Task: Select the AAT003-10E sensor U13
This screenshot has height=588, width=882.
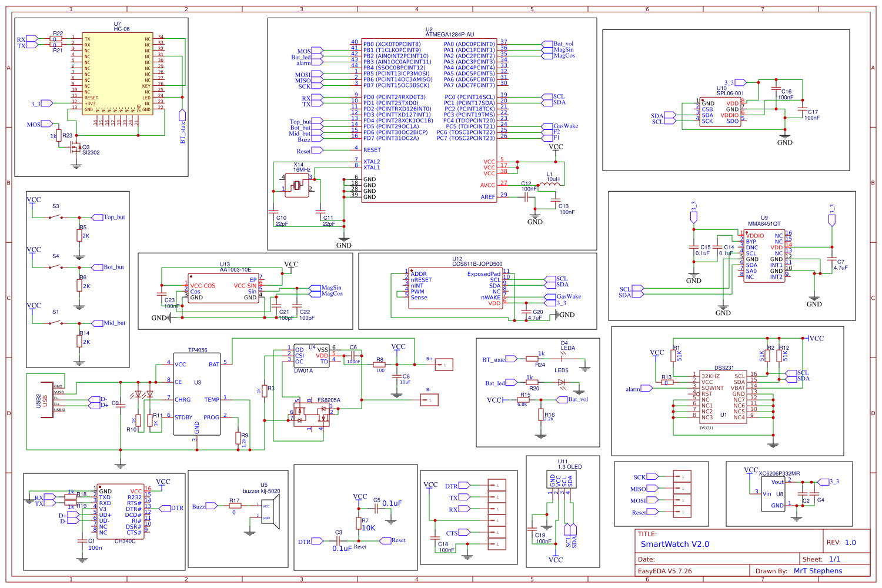Action: pyautogui.click(x=223, y=288)
